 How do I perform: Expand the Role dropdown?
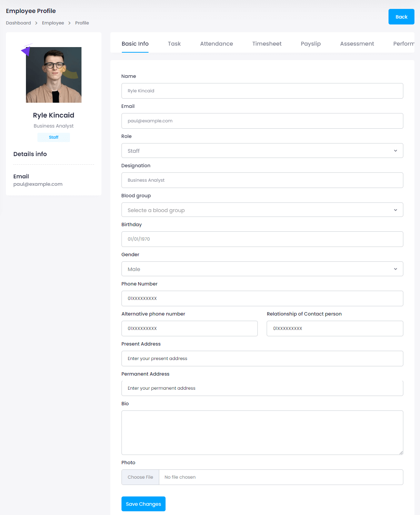262,151
